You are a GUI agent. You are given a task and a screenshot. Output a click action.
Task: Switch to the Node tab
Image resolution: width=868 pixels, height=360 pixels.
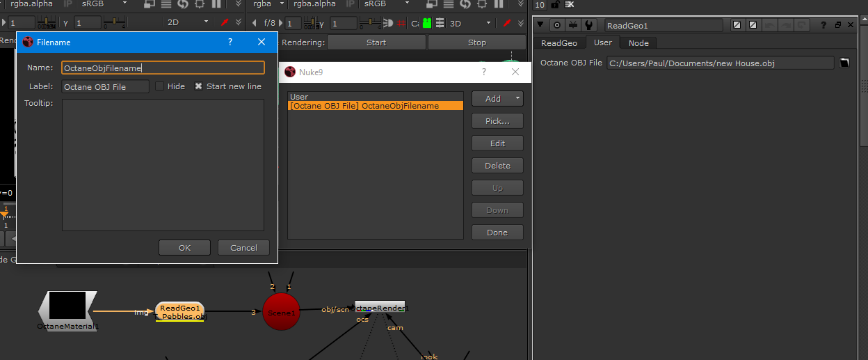click(638, 43)
